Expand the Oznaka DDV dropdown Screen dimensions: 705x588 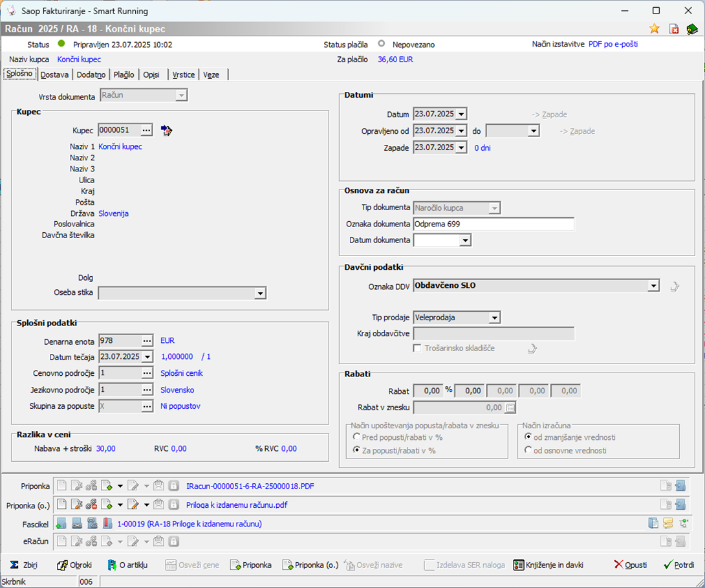click(x=654, y=286)
